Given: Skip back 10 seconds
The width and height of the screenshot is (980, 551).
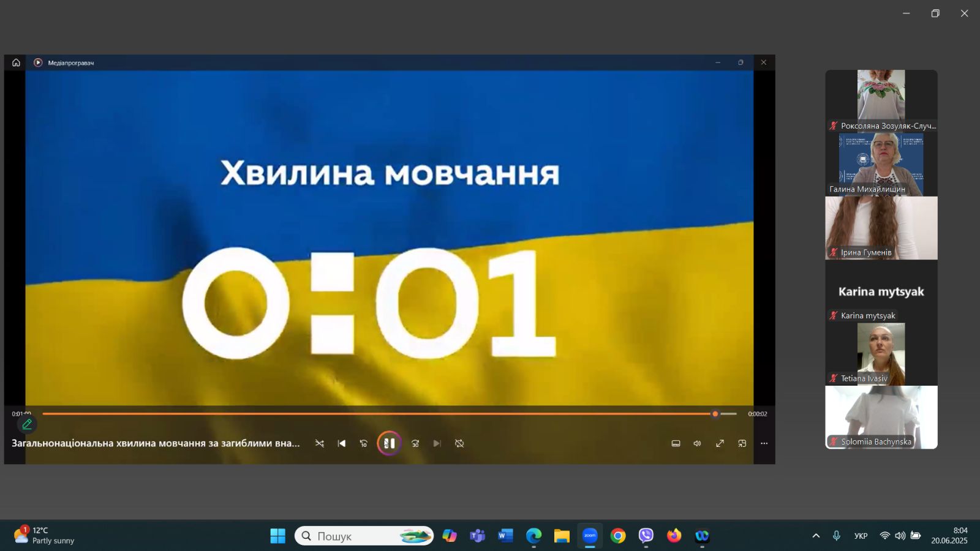Looking at the screenshot, I should click(363, 443).
